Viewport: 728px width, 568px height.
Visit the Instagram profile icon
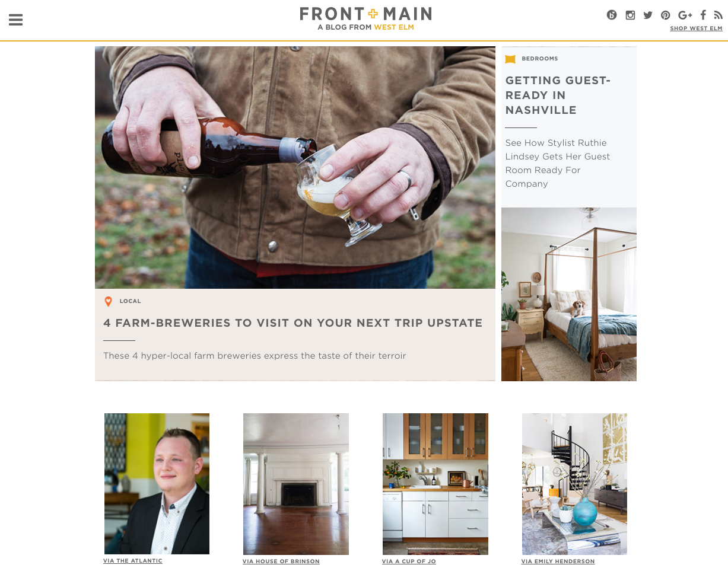(630, 15)
